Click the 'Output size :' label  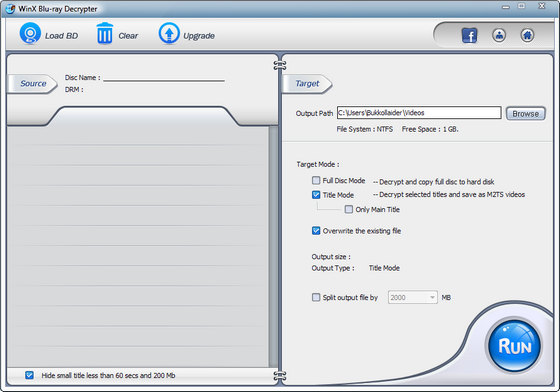(x=331, y=257)
